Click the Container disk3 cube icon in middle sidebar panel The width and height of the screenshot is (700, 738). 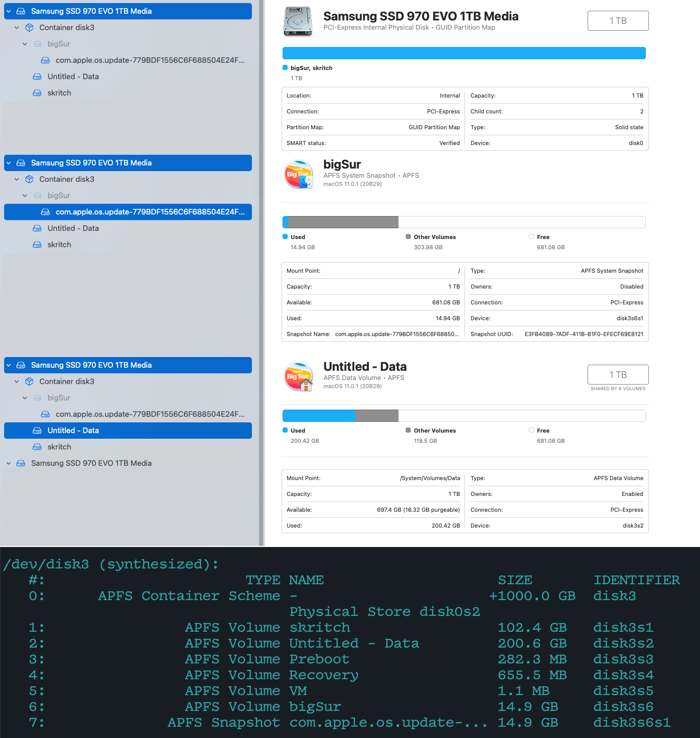(29, 179)
